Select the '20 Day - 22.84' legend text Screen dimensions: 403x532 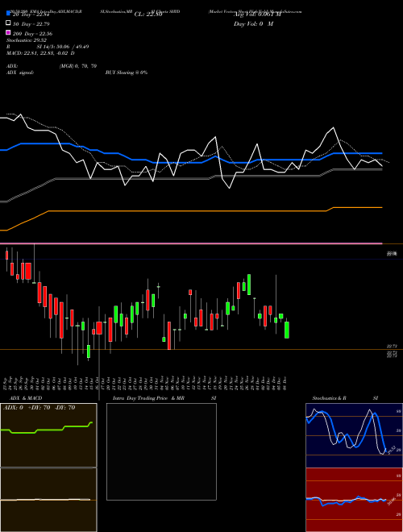click(x=31, y=15)
